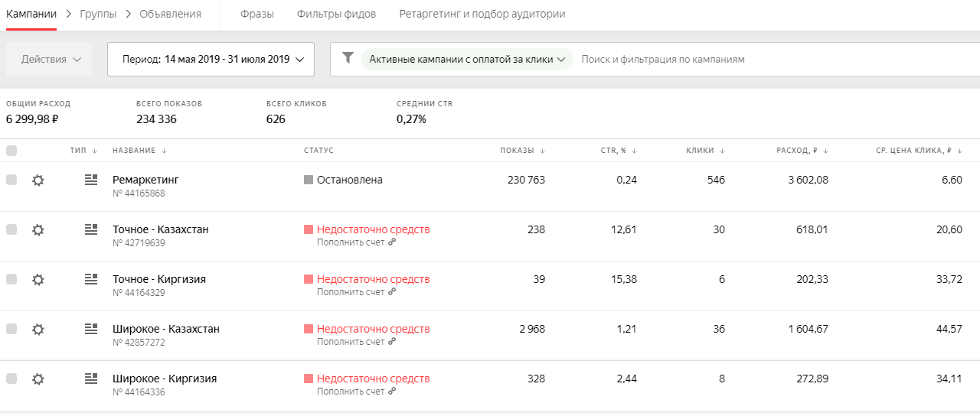This screenshot has height=416, width=980.
Task: Open the Ремаркетинг campaign
Action: [x=145, y=180]
